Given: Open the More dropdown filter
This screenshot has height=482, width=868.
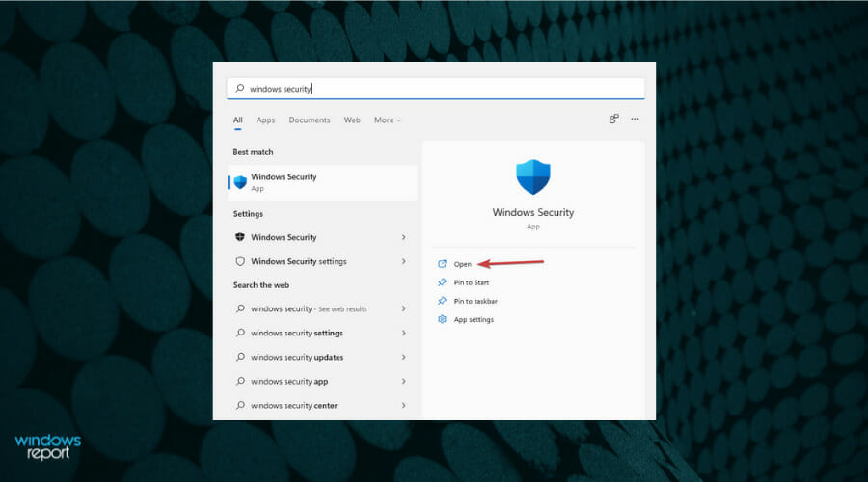Looking at the screenshot, I should point(388,120).
